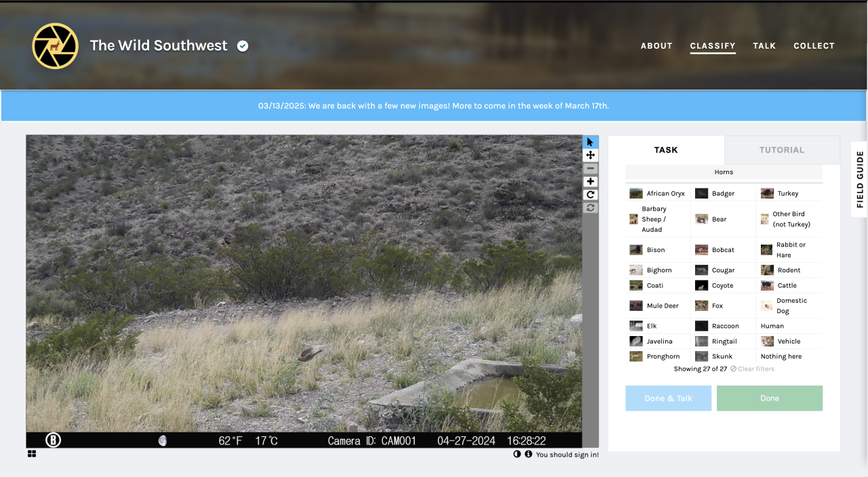Filter species by Horns
This screenshot has width=868, height=477.
point(724,172)
